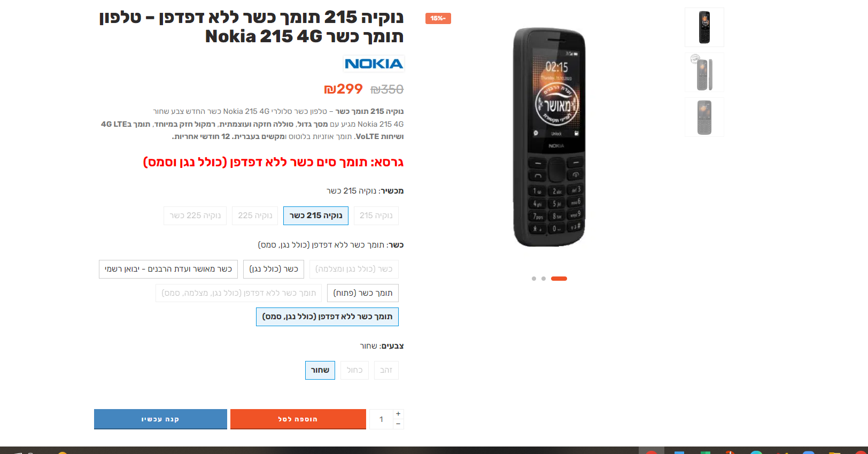The width and height of the screenshot is (868, 454).
Task: Select the first phone front-view thumbnail
Action: click(704, 27)
